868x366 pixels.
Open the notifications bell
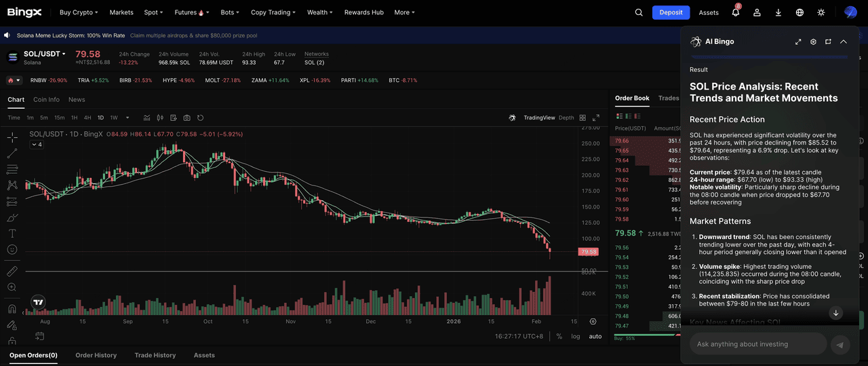[x=736, y=12]
